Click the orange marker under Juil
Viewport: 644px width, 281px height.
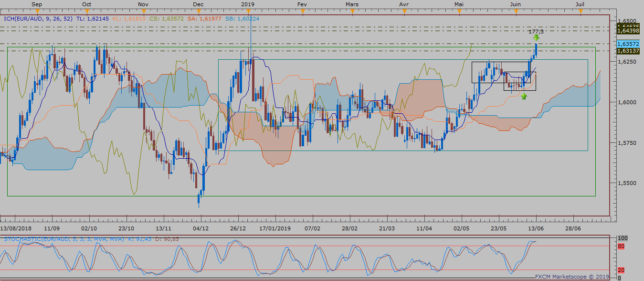[581, 11]
